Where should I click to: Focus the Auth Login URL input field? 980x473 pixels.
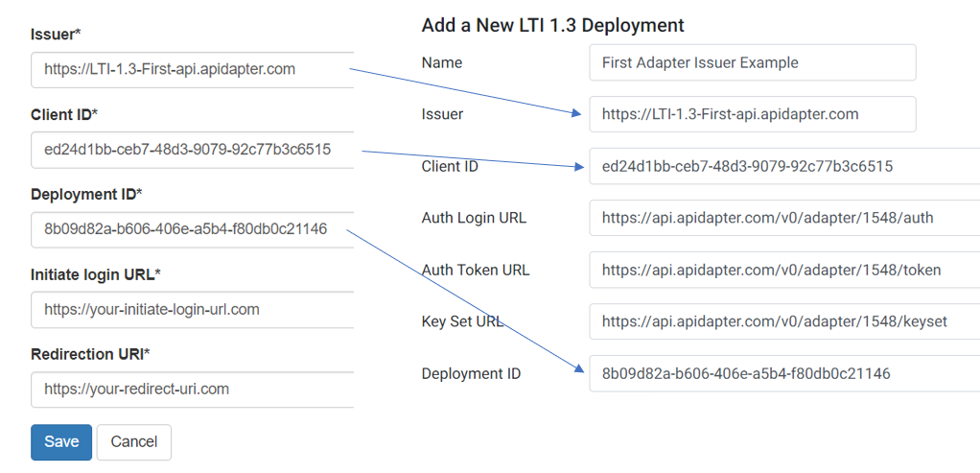pyautogui.click(x=783, y=218)
